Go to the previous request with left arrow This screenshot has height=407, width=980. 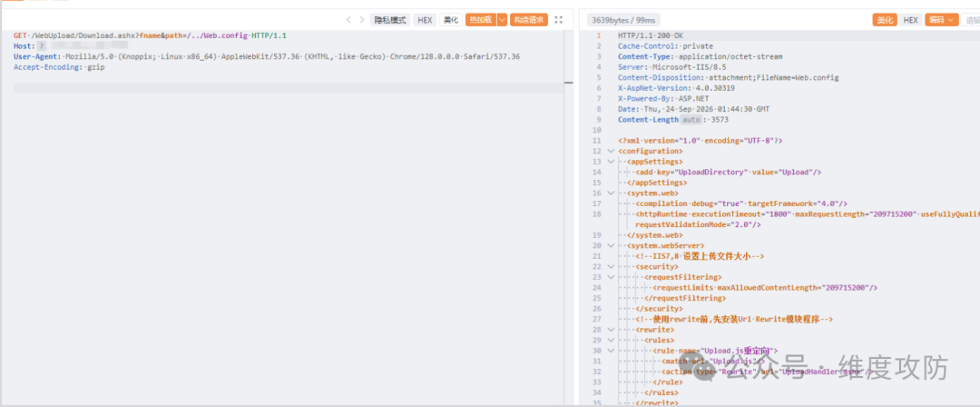pos(348,20)
